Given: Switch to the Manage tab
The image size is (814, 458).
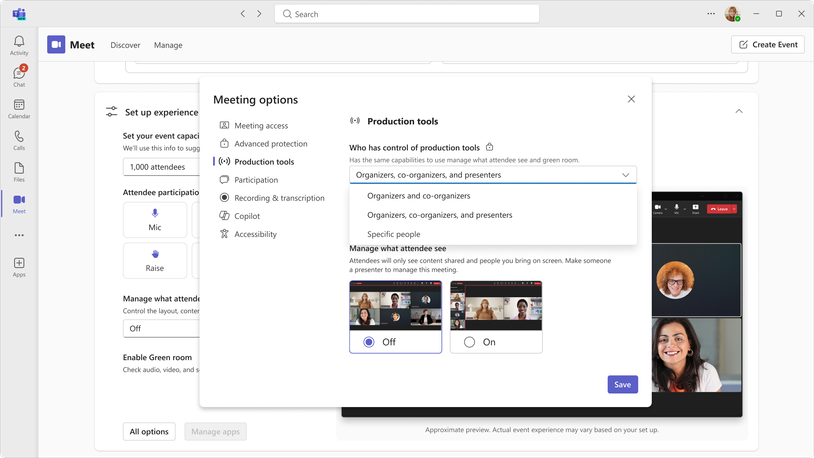Looking at the screenshot, I should click(x=168, y=45).
